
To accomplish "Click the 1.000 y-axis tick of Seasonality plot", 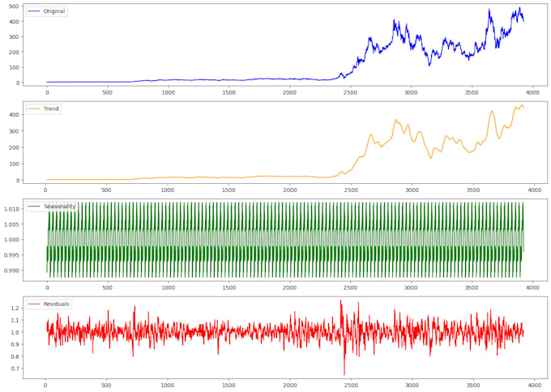I will 11,240.
